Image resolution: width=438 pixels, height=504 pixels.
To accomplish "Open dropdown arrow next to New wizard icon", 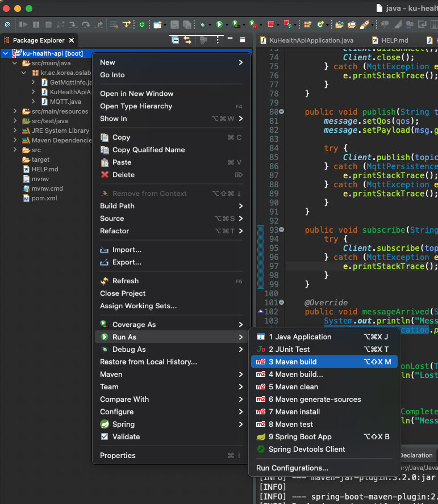I will [165, 25].
